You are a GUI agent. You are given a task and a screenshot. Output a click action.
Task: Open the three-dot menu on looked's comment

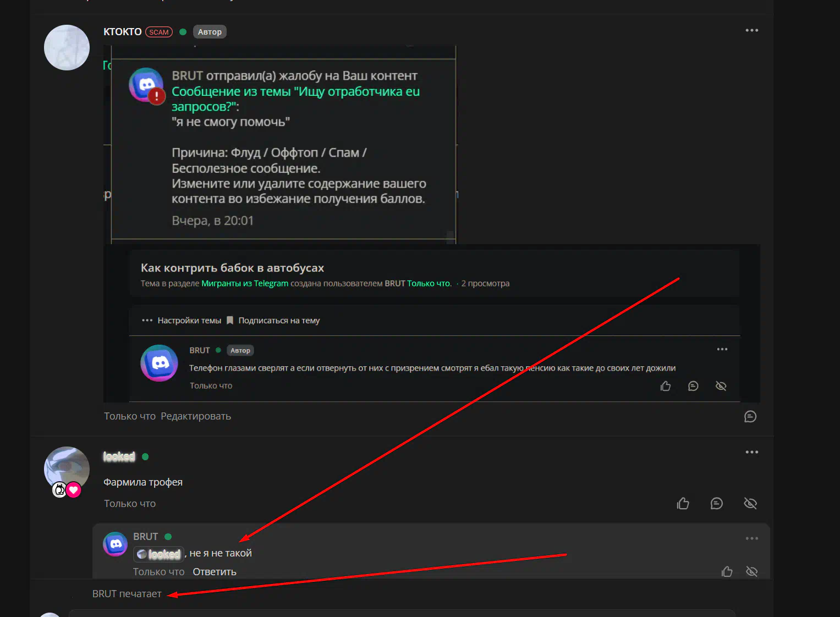[x=751, y=452]
